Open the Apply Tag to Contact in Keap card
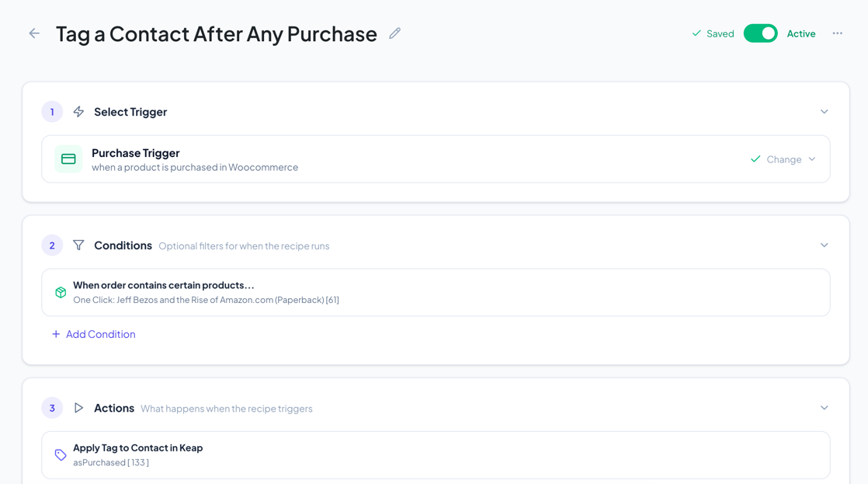 click(433, 454)
